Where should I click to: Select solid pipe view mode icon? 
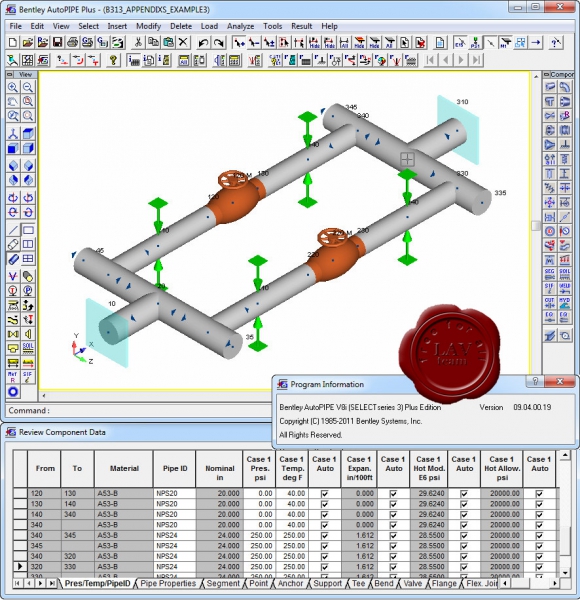[x=13, y=259]
